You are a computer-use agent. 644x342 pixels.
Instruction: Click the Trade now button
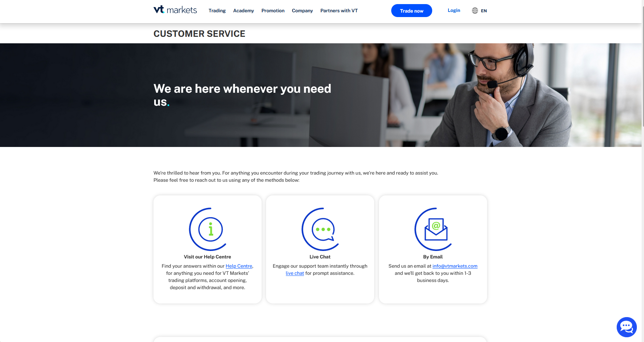[x=412, y=11]
